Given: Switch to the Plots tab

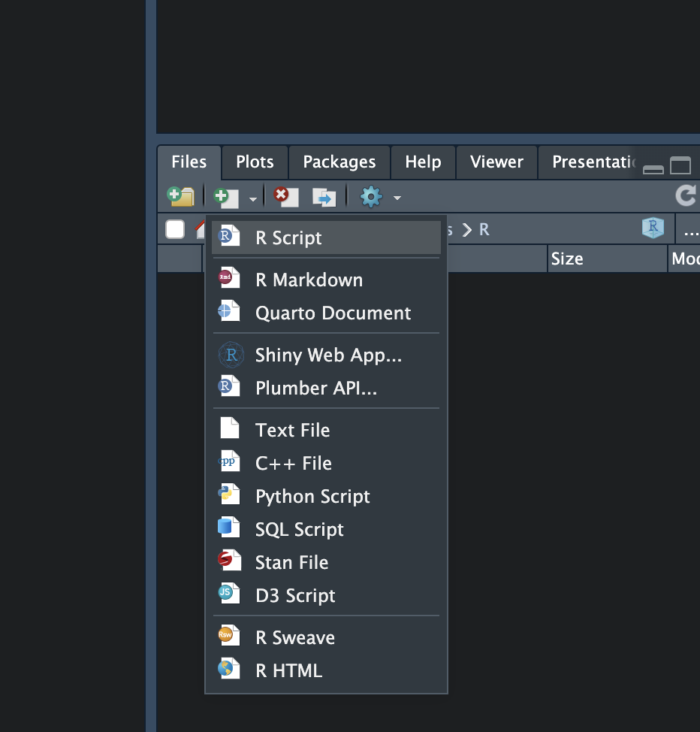Looking at the screenshot, I should [x=255, y=162].
